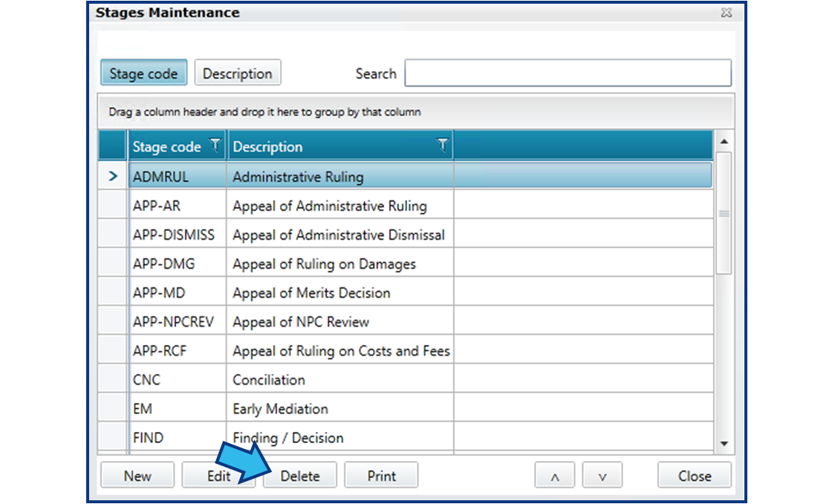Click the scrollbar up arrow
The image size is (835, 504).
[x=724, y=142]
